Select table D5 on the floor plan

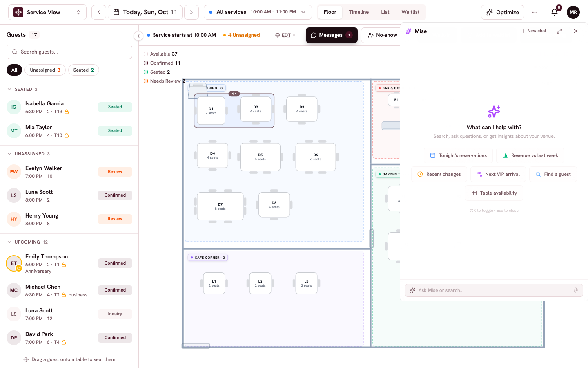click(x=260, y=157)
